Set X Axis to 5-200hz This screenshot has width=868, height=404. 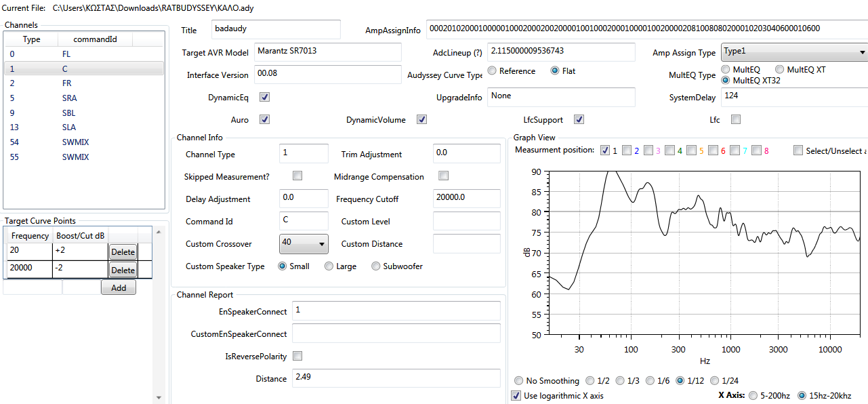(x=754, y=395)
